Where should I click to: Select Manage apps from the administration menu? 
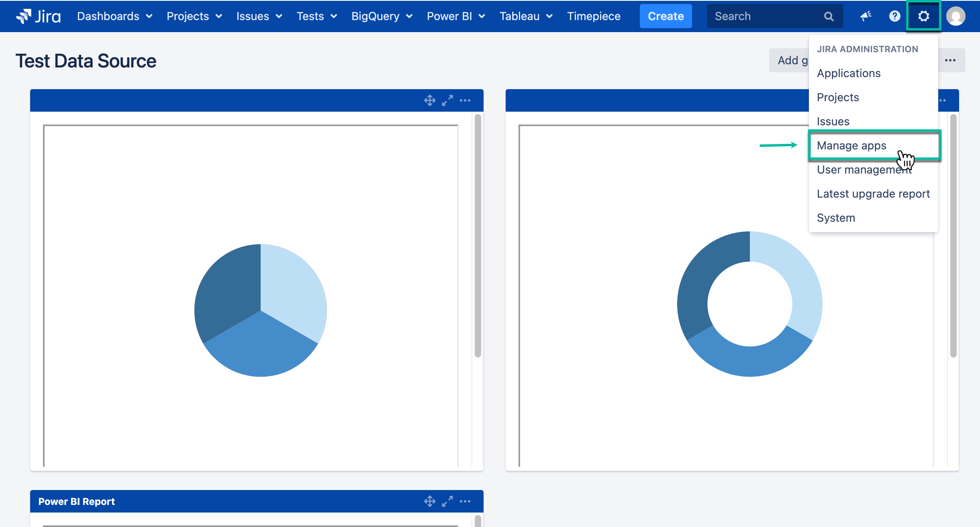pyautogui.click(x=851, y=145)
